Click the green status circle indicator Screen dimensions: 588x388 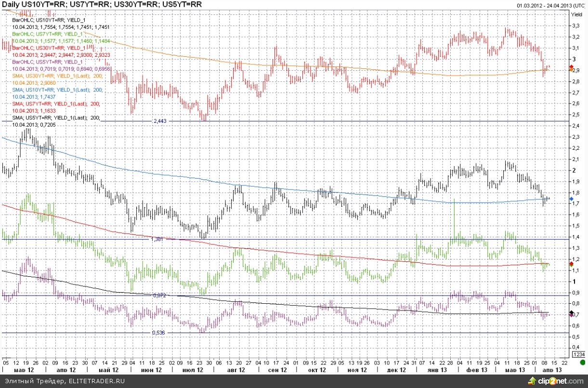point(582,362)
